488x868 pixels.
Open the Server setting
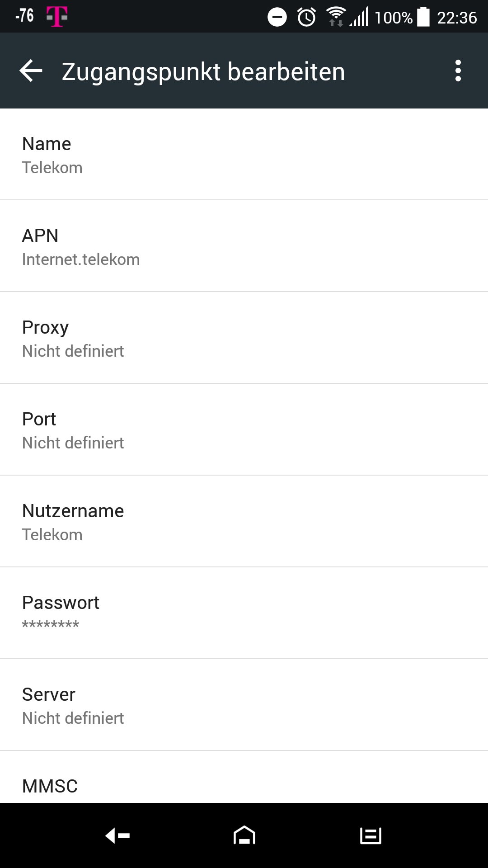244,705
